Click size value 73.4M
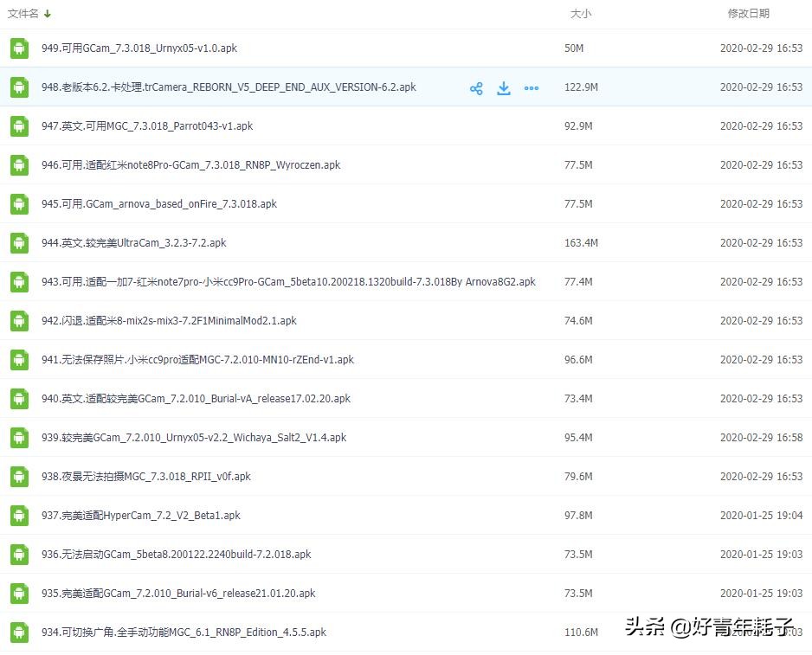 tap(578, 399)
